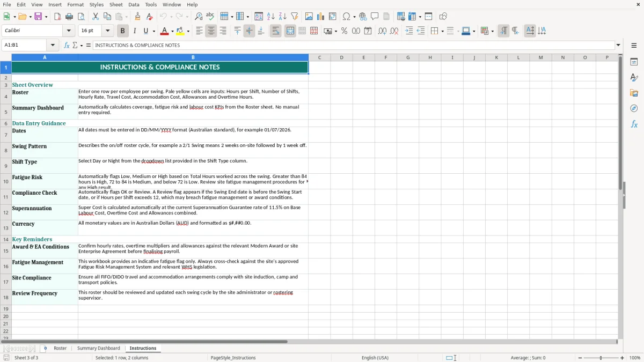Open Borders dropdown arrow
644x362 pixels.
click(442, 31)
